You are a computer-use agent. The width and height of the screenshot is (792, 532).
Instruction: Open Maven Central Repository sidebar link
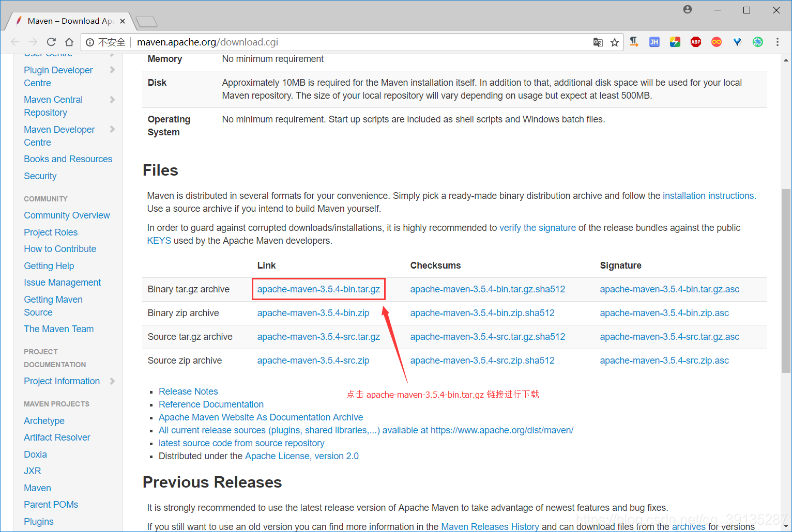click(x=53, y=106)
